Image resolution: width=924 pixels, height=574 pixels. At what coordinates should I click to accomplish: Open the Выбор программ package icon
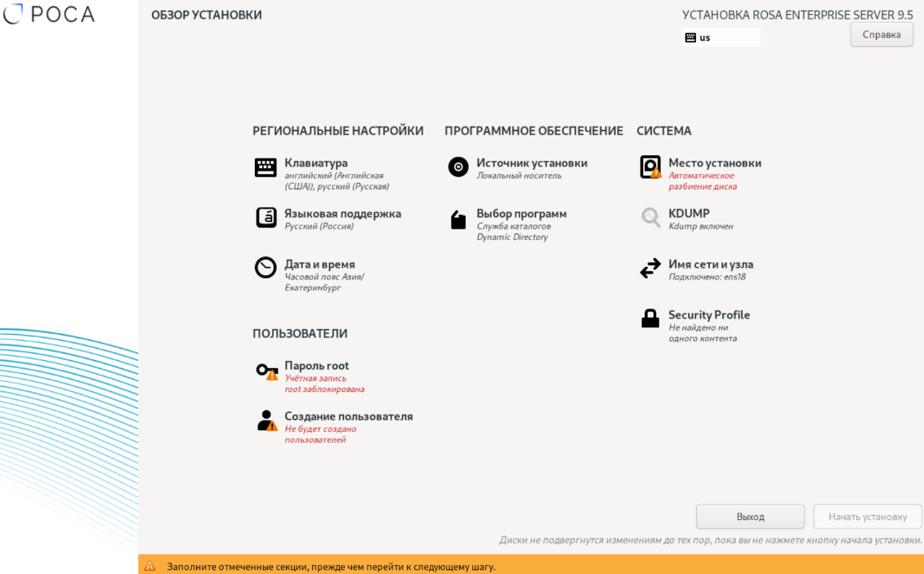[x=458, y=220]
